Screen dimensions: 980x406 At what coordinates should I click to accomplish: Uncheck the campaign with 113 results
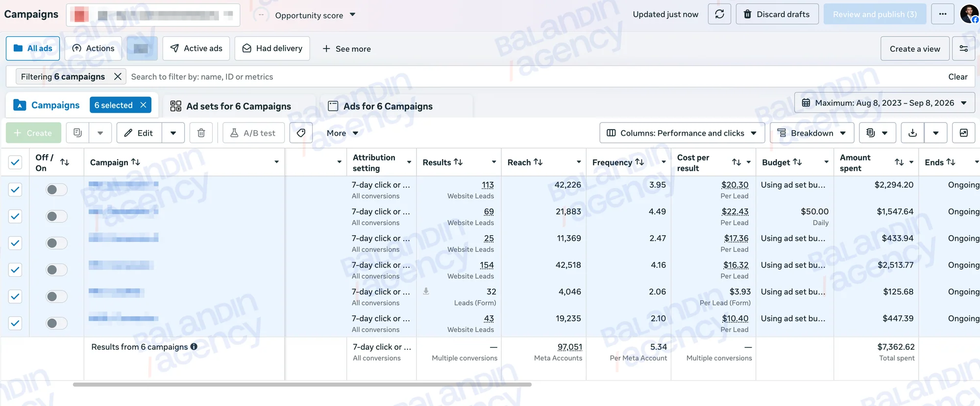(15, 190)
